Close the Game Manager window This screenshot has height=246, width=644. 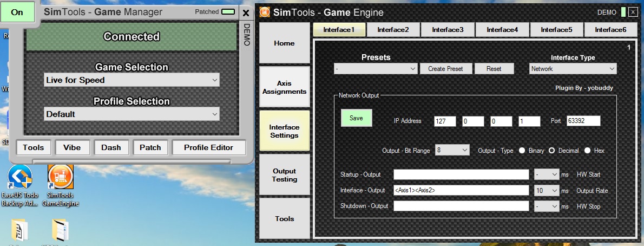[246, 13]
